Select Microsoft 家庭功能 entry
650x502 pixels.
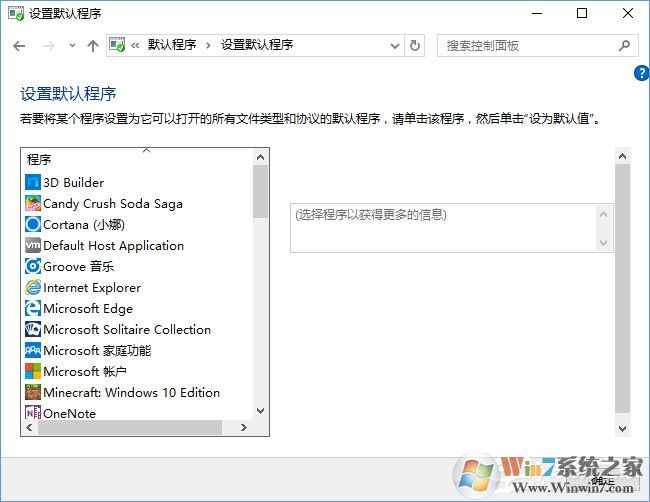point(97,351)
